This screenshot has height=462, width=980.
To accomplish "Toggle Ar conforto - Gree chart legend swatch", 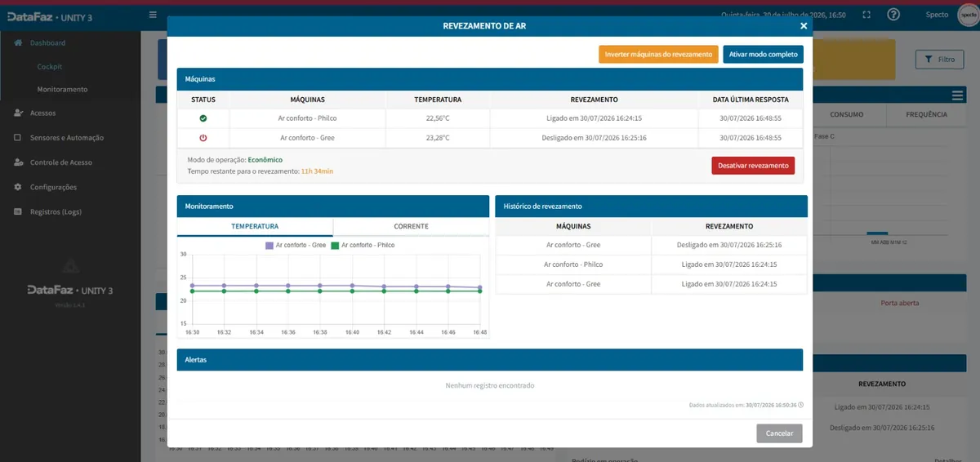I will [x=269, y=245].
